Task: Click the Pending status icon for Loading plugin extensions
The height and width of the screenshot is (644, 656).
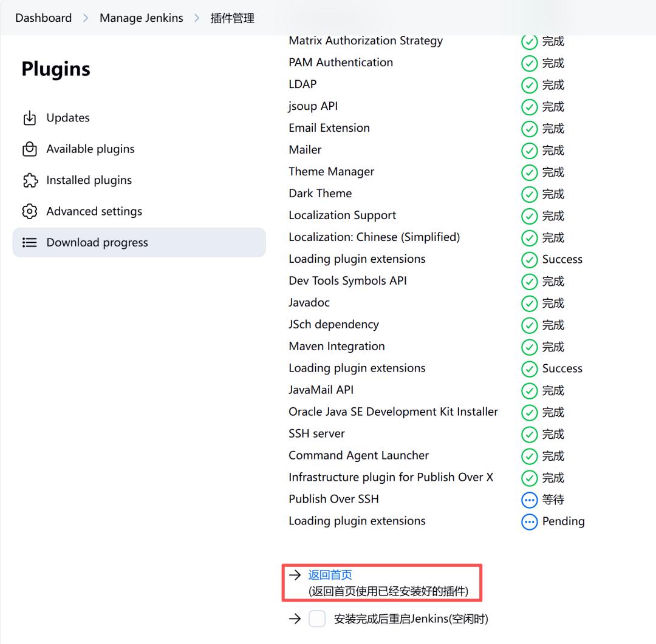Action: point(529,521)
